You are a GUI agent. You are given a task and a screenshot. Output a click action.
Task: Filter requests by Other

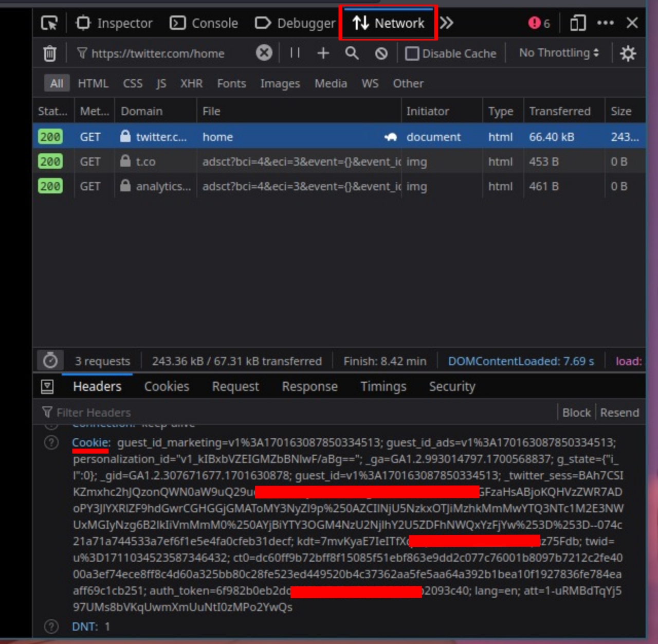pyautogui.click(x=408, y=83)
